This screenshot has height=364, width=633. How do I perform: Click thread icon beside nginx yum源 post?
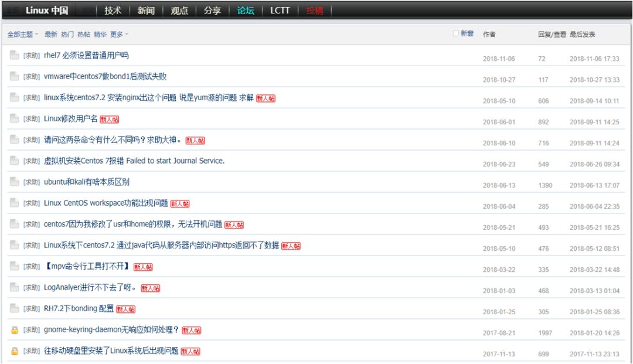(x=14, y=97)
